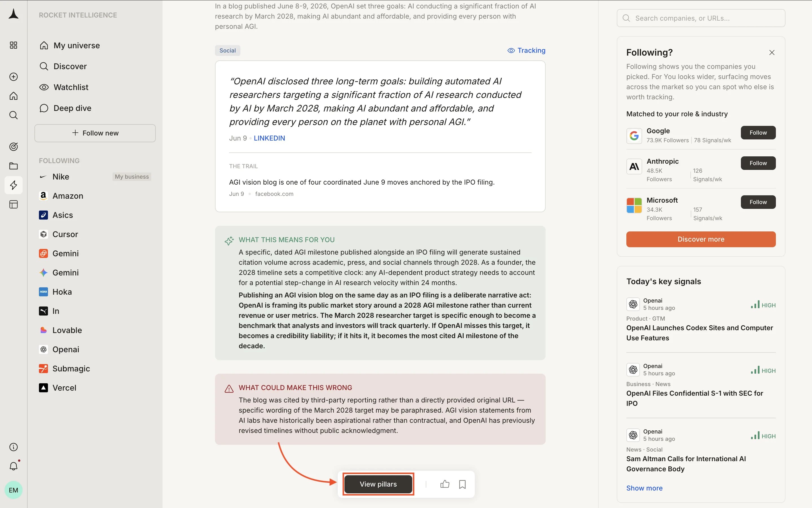
Task: Focus the Search companies, or URLs field
Action: coord(701,18)
